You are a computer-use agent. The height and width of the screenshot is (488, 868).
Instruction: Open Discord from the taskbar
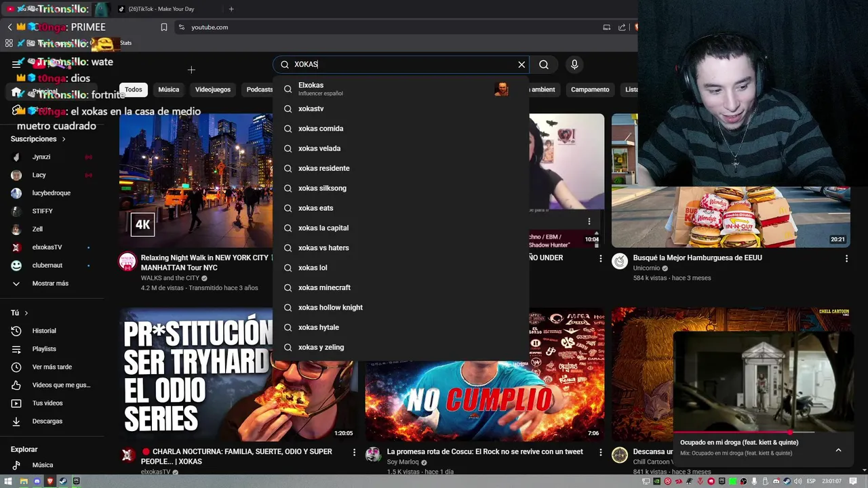click(x=37, y=481)
